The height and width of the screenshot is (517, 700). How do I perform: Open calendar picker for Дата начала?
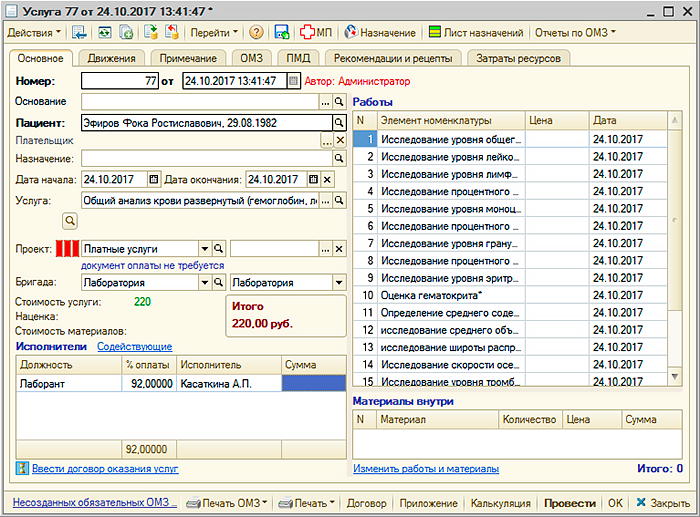click(153, 179)
